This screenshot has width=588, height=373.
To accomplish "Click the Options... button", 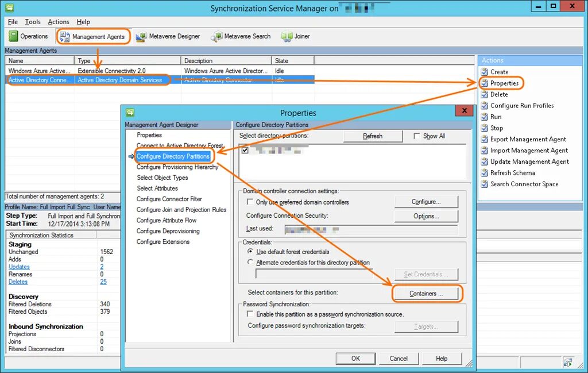I will click(426, 216).
